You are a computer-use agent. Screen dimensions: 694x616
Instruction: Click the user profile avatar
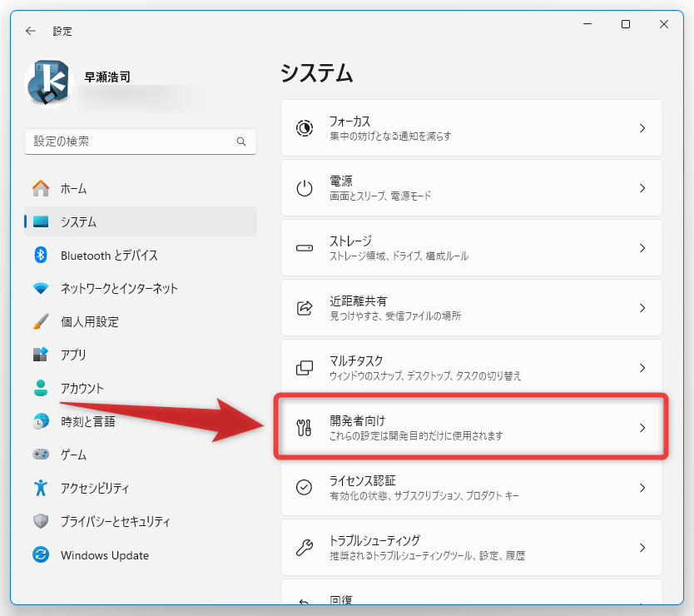[49, 84]
